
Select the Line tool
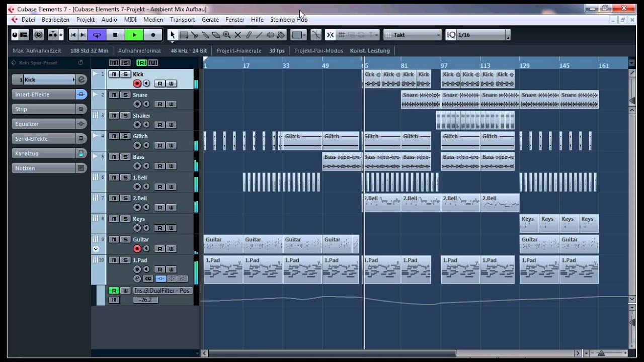[259, 35]
